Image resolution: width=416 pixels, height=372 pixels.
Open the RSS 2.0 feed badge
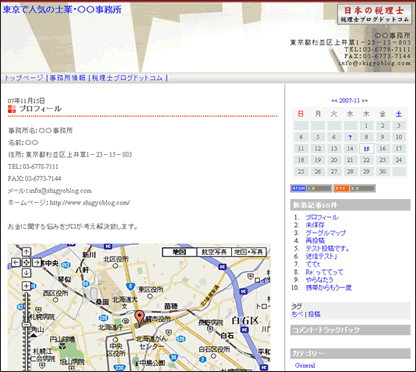tap(355, 188)
